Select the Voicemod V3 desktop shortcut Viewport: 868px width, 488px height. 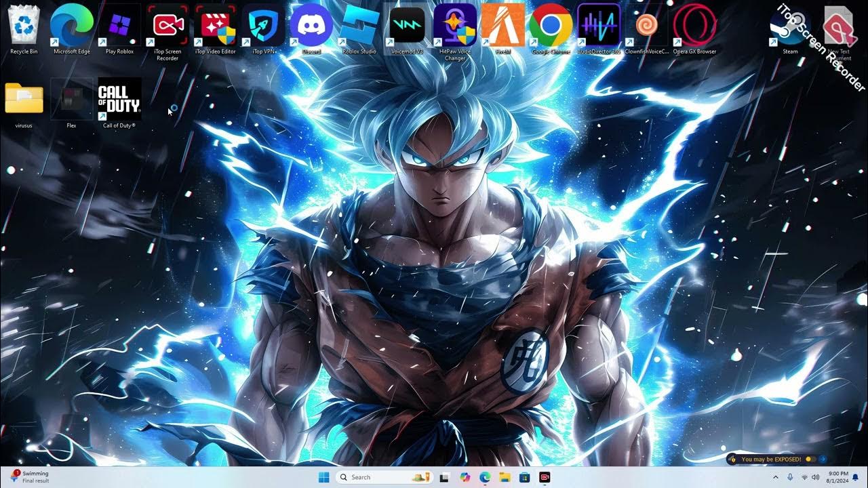(x=407, y=29)
